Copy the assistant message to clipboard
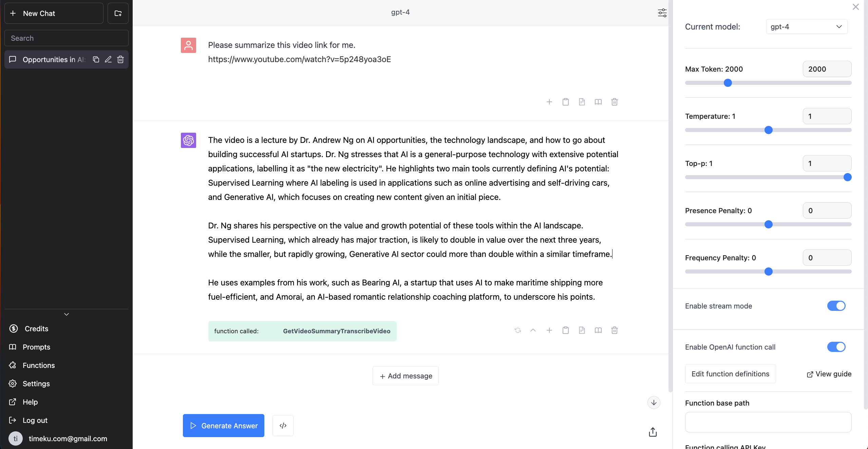Screen dimensions: 868x449 coord(565,330)
